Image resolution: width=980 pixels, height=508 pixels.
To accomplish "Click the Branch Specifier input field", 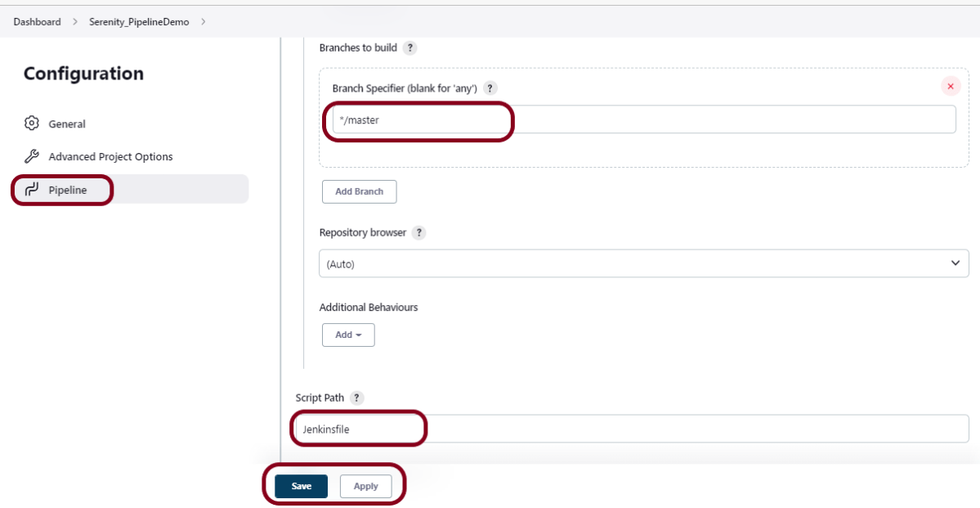I will pyautogui.click(x=643, y=119).
